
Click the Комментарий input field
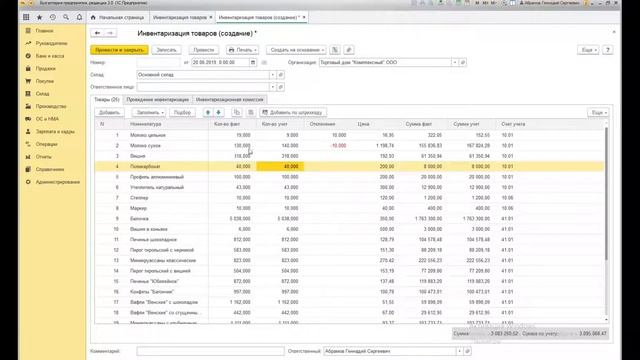pos(210,351)
